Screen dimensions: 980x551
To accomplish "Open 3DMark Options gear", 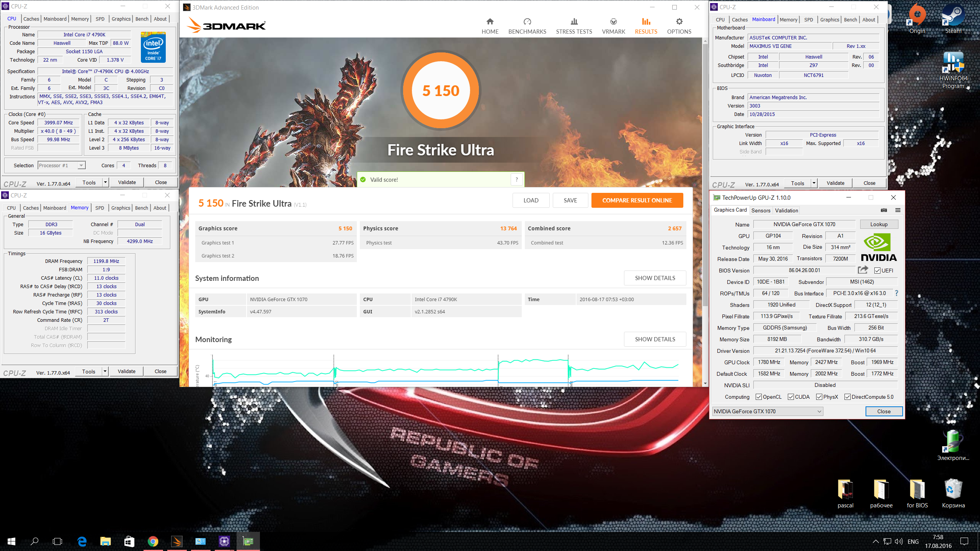I will coord(679,22).
